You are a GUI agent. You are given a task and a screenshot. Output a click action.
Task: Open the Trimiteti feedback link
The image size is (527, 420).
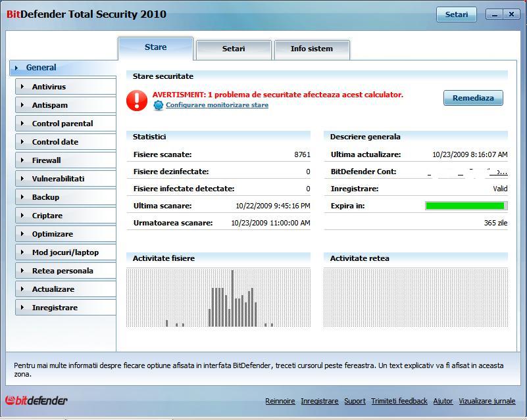399,401
